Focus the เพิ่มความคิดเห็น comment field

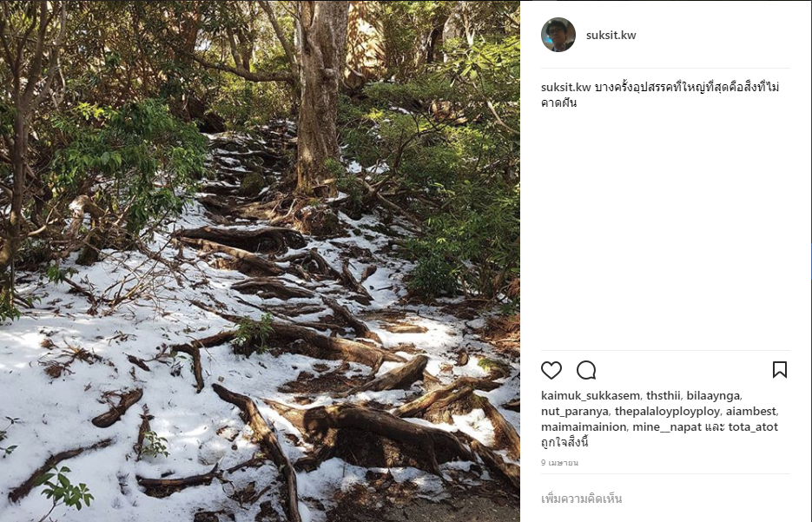tap(665, 499)
